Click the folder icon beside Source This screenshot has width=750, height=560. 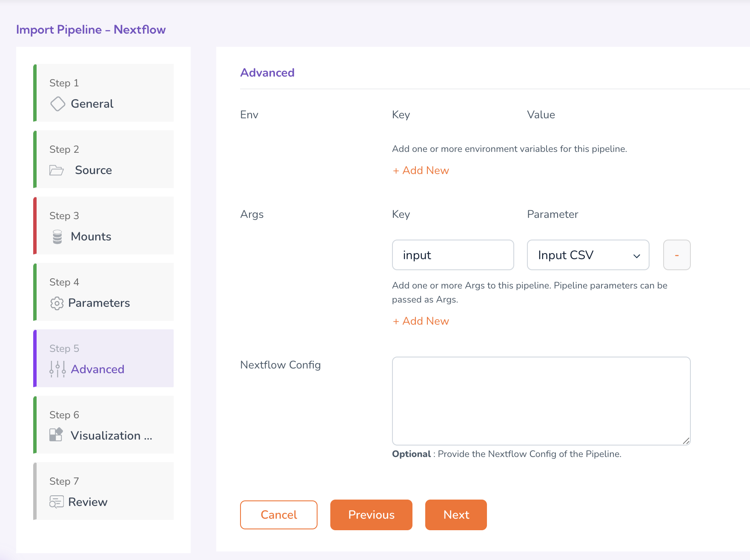click(x=56, y=170)
